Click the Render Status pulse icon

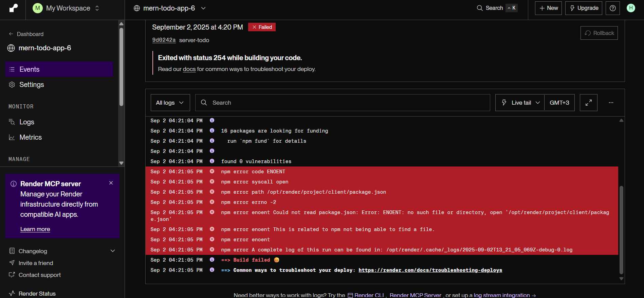click(x=12, y=294)
